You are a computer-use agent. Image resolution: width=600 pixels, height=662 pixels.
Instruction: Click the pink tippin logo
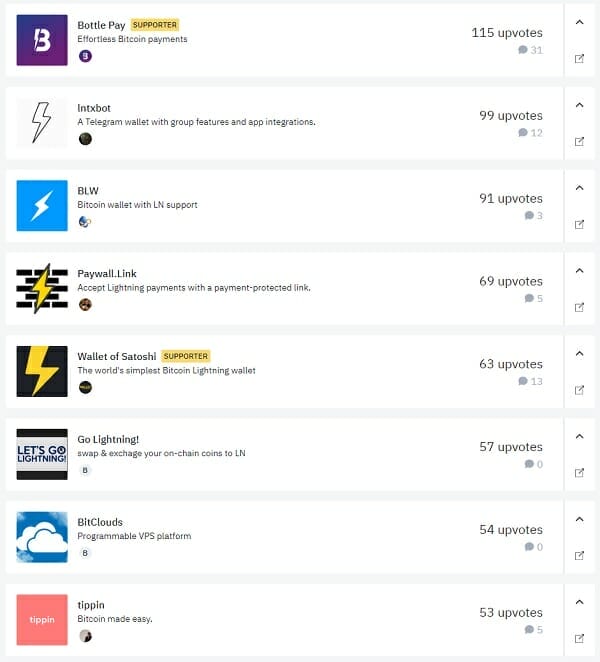tap(42, 619)
